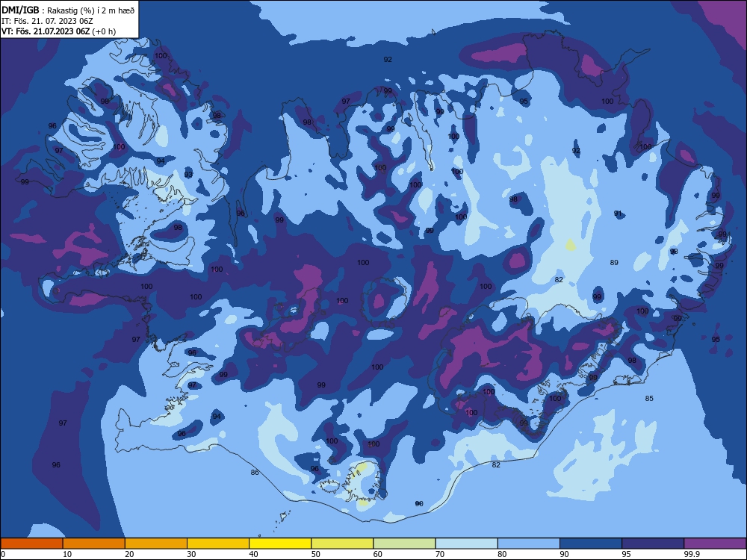This screenshot has width=747, height=560.
Task: Click the 'VT: Fös. 21.07.2023 06Z (+0 h)' line
Action: click(x=58, y=31)
